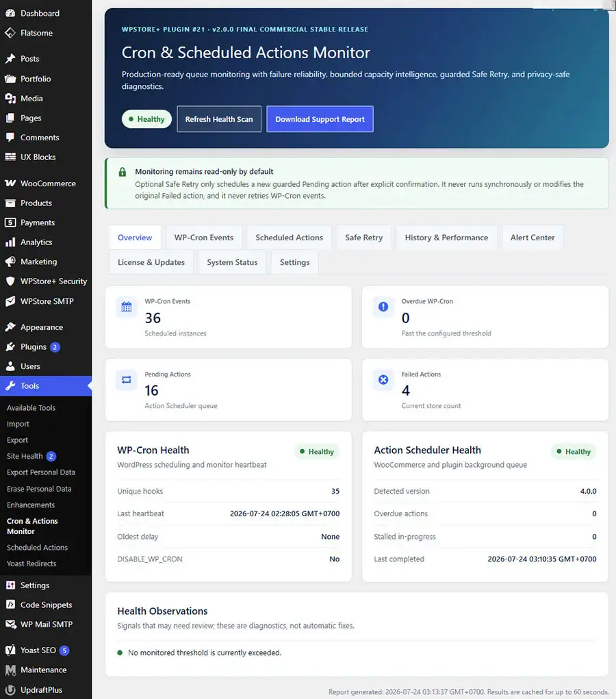Click the WP-Cron Health Healthy badge

point(317,452)
